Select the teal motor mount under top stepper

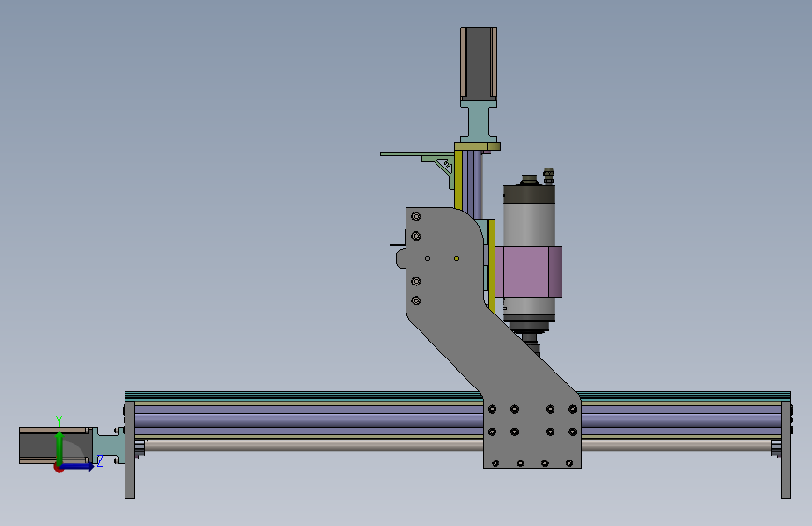coord(479,123)
